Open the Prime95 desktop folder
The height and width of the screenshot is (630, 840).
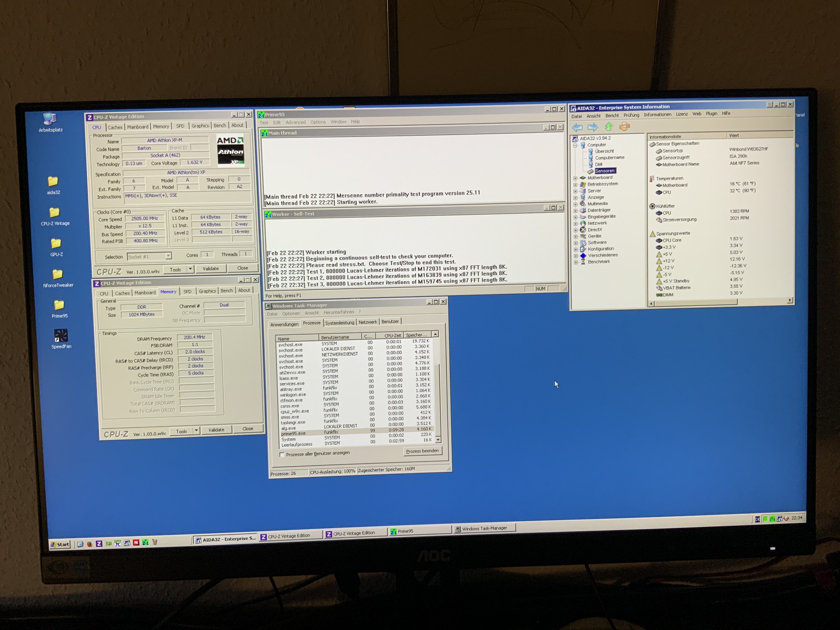click(x=59, y=309)
